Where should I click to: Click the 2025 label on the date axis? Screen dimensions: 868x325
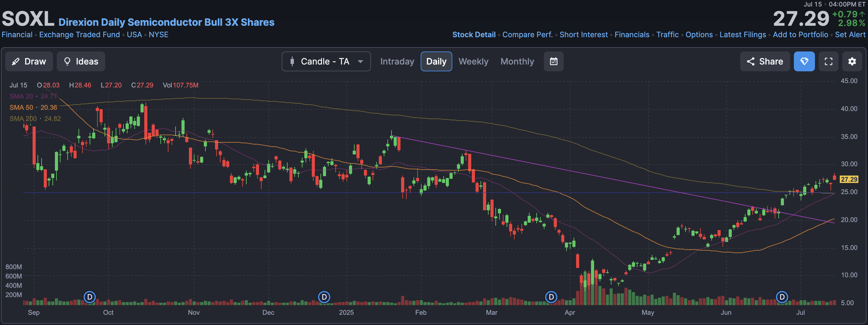[x=347, y=312]
